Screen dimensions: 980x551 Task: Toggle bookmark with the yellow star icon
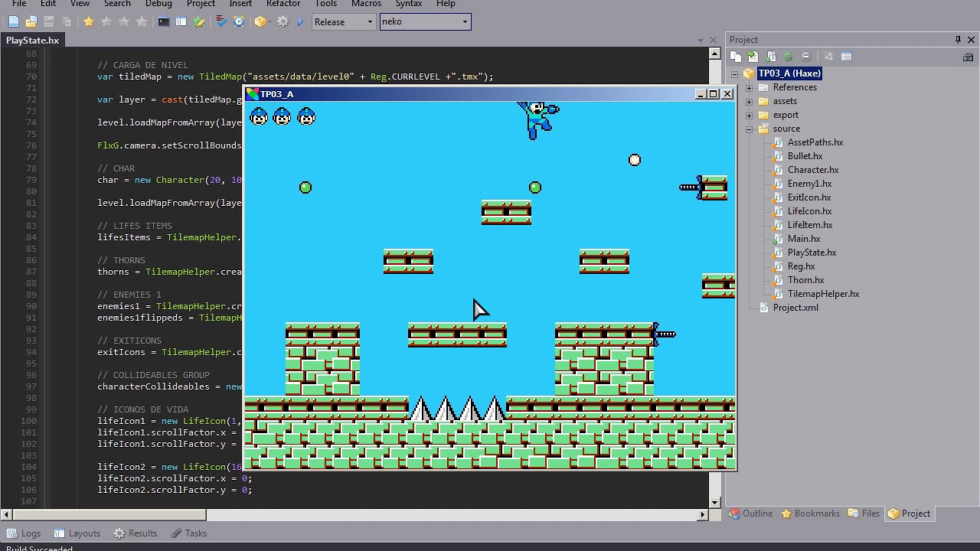89,22
